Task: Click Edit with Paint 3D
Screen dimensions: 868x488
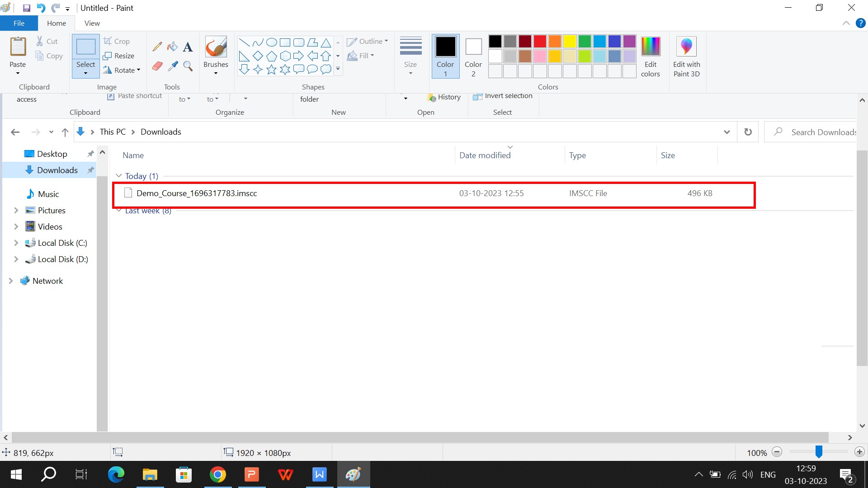Action: 686,56
